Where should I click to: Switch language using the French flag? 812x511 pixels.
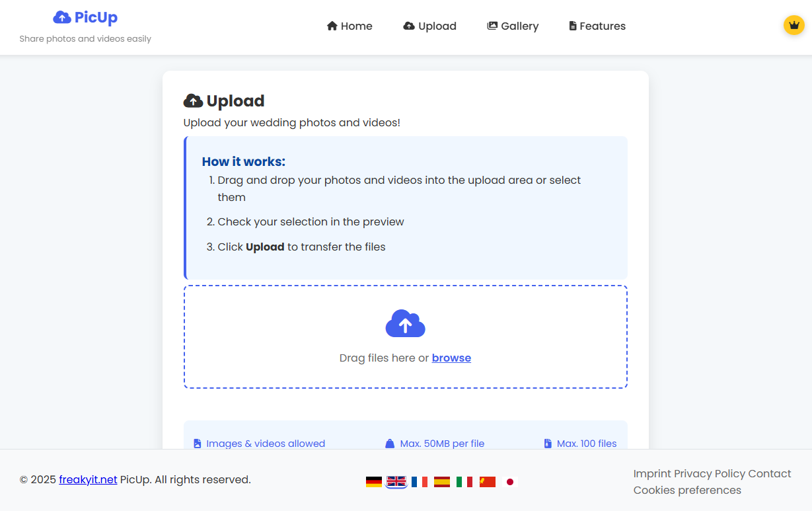click(x=419, y=481)
